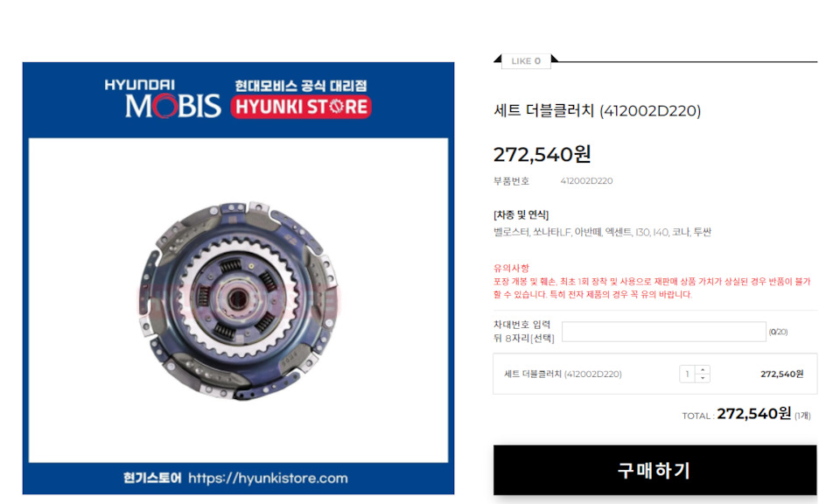The width and height of the screenshot is (840, 504).
Task: Click the large 272,540원 price
Action: (542, 154)
